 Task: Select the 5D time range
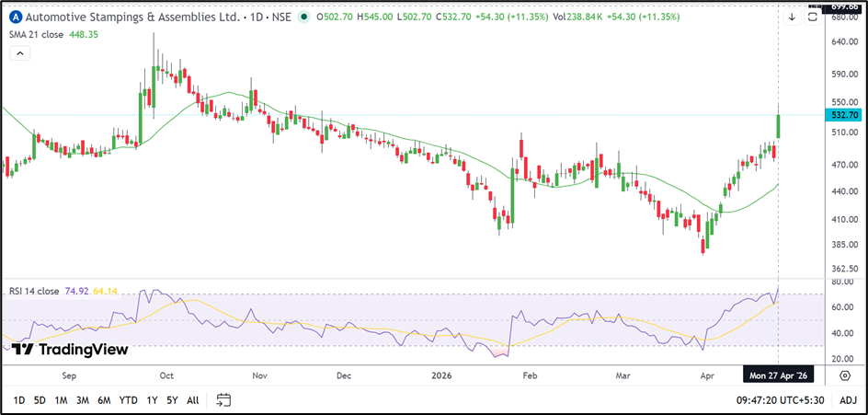coord(40,400)
